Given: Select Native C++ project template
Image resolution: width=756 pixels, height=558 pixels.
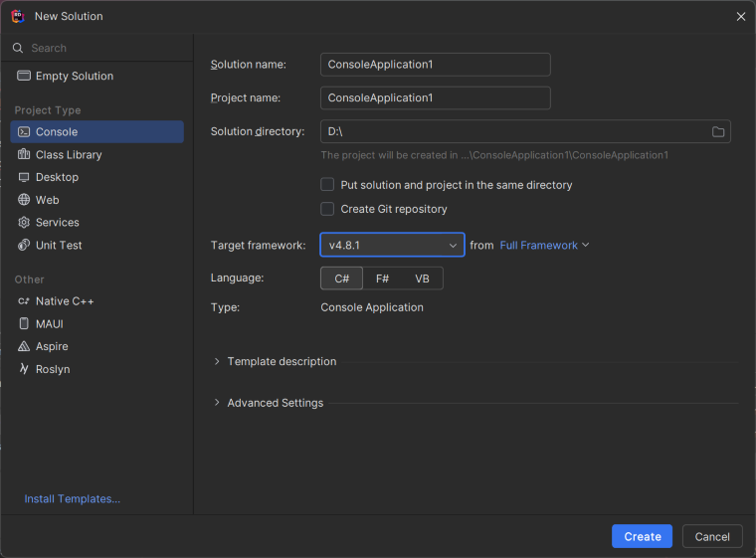Looking at the screenshot, I should tap(64, 301).
